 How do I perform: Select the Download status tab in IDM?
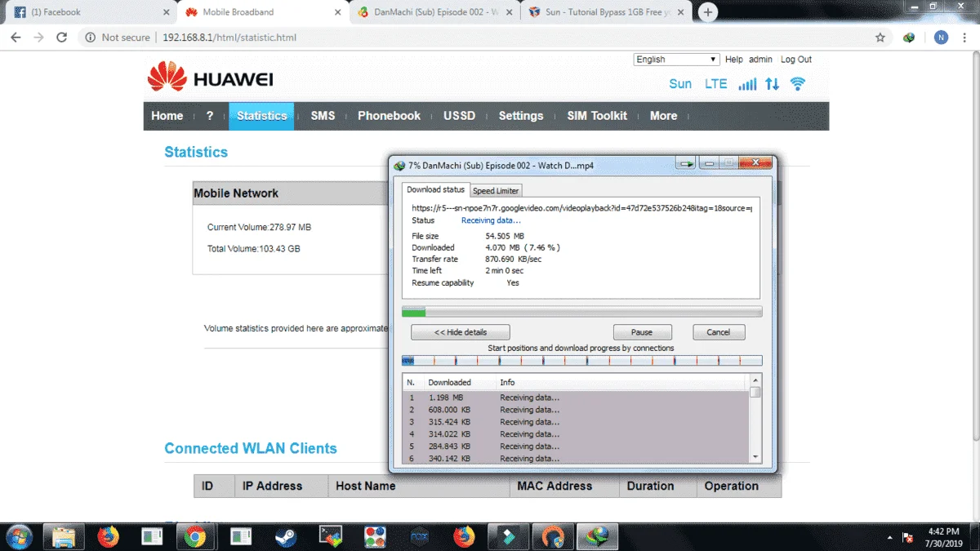tap(435, 189)
